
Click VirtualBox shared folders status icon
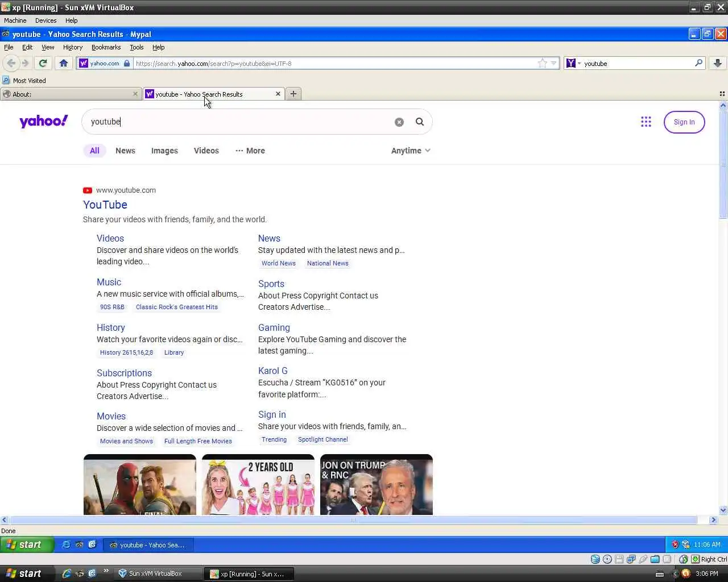[655, 559]
